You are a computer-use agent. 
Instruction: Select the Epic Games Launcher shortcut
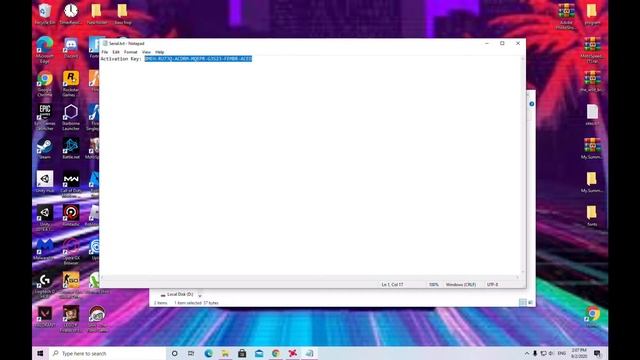(44, 118)
